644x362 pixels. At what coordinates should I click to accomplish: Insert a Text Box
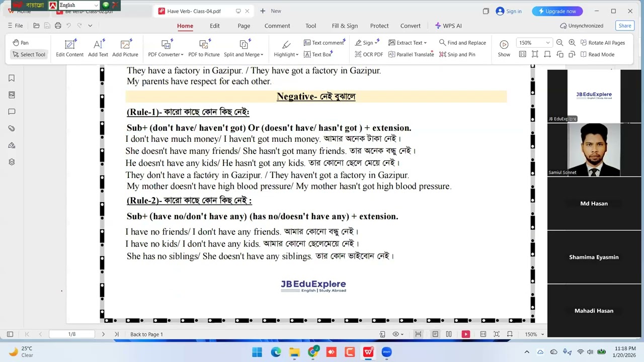317,54
